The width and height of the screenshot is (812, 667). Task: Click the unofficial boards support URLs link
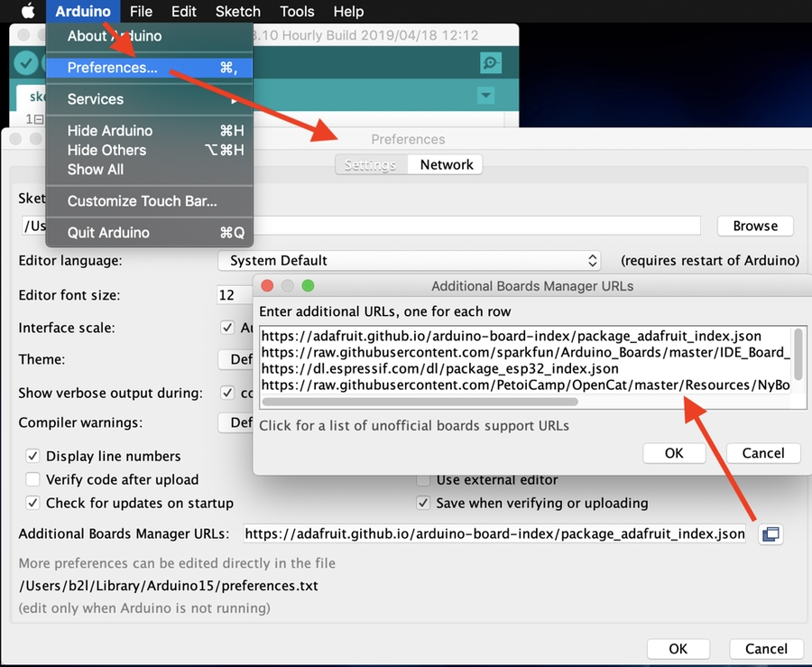[414, 425]
